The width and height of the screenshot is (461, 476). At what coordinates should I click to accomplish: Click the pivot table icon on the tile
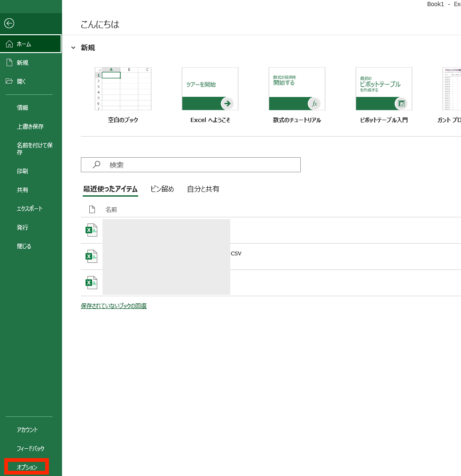401,104
